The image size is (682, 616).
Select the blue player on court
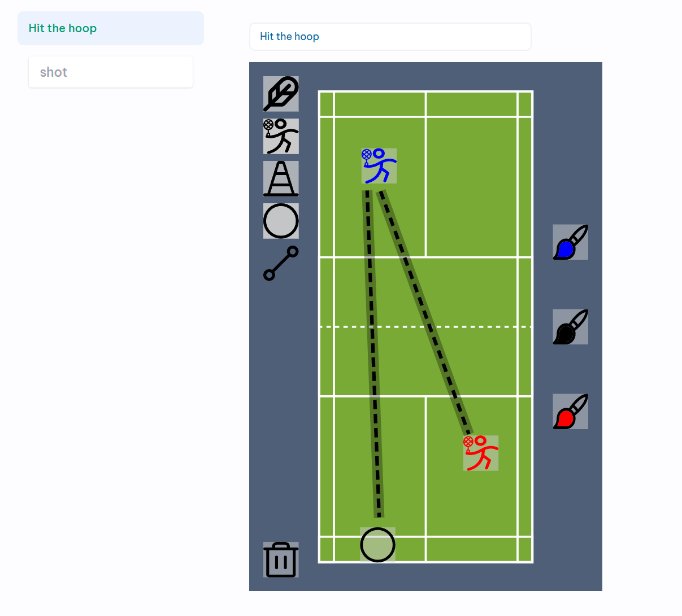click(x=379, y=166)
